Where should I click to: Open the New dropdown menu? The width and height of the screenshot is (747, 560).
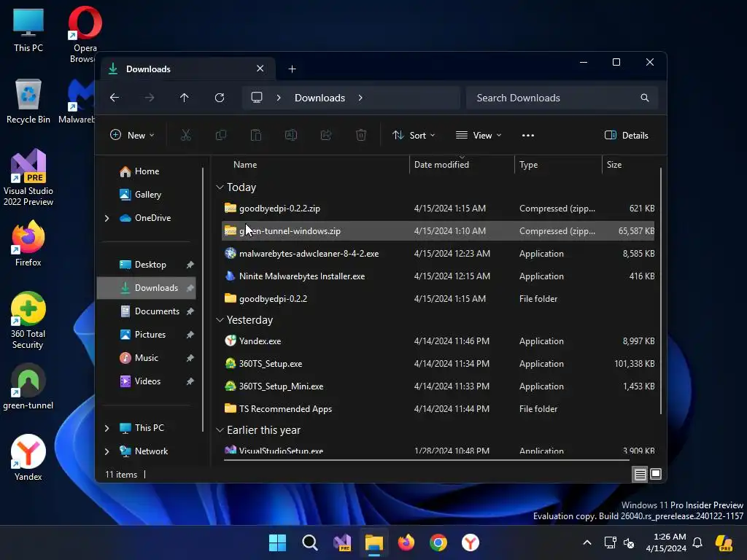[x=132, y=135]
